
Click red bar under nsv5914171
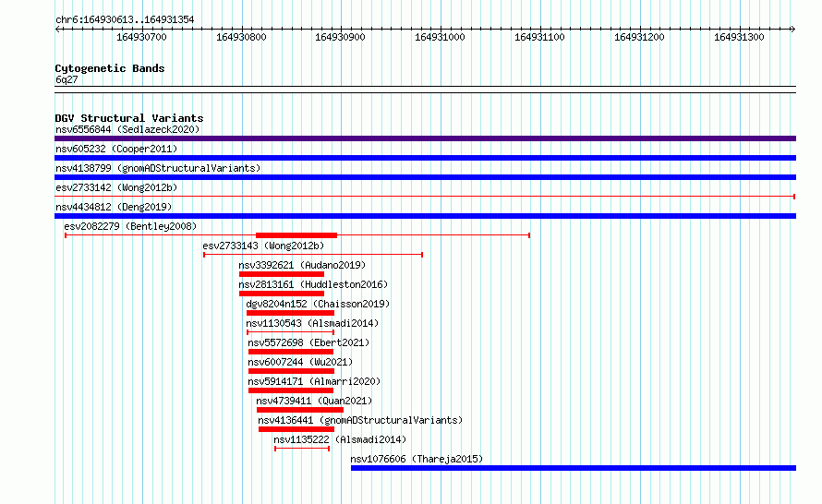click(x=291, y=390)
